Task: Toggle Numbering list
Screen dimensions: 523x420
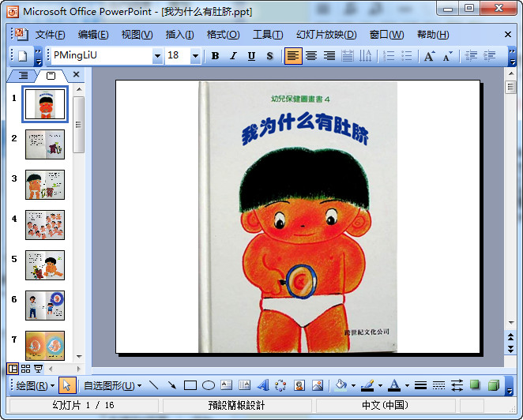Action: click(x=389, y=56)
